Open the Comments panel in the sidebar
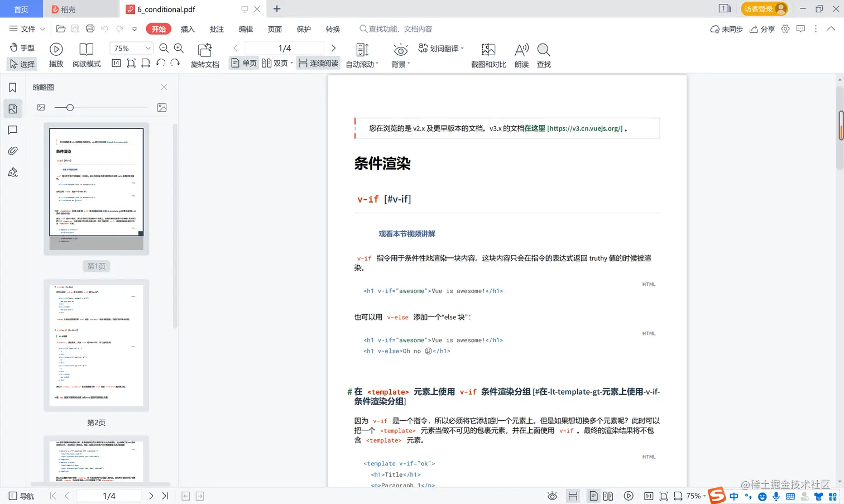Image resolution: width=844 pixels, height=504 pixels. pyautogui.click(x=13, y=130)
